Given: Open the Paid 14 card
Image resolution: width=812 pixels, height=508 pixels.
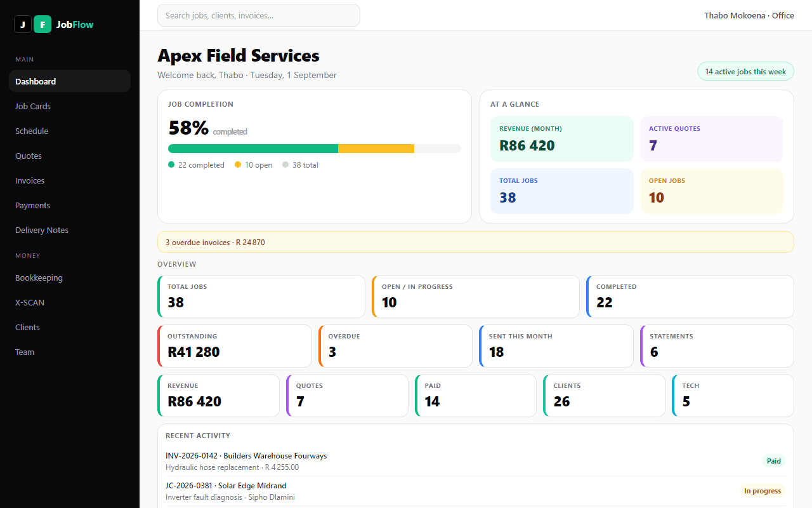Looking at the screenshot, I should [x=476, y=396].
